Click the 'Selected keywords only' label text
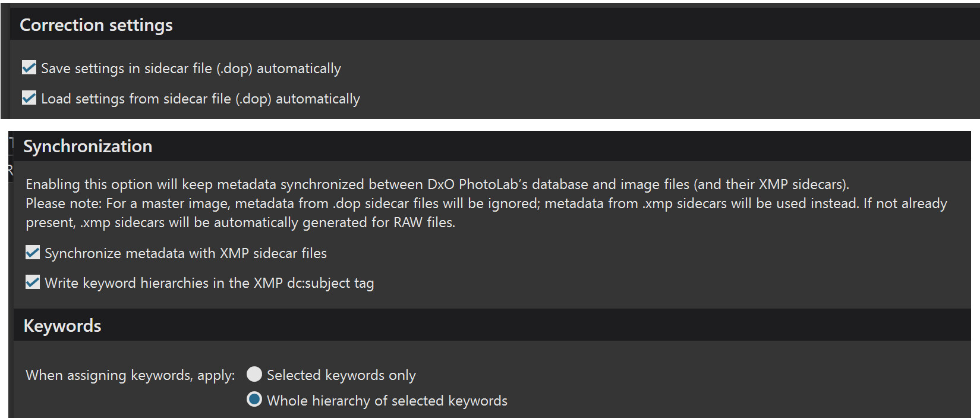Viewport: 980px width, 418px height. [341, 375]
